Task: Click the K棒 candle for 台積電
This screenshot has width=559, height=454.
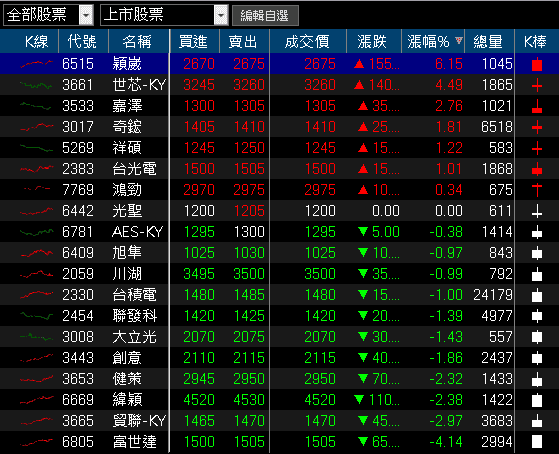Action: coord(537,295)
